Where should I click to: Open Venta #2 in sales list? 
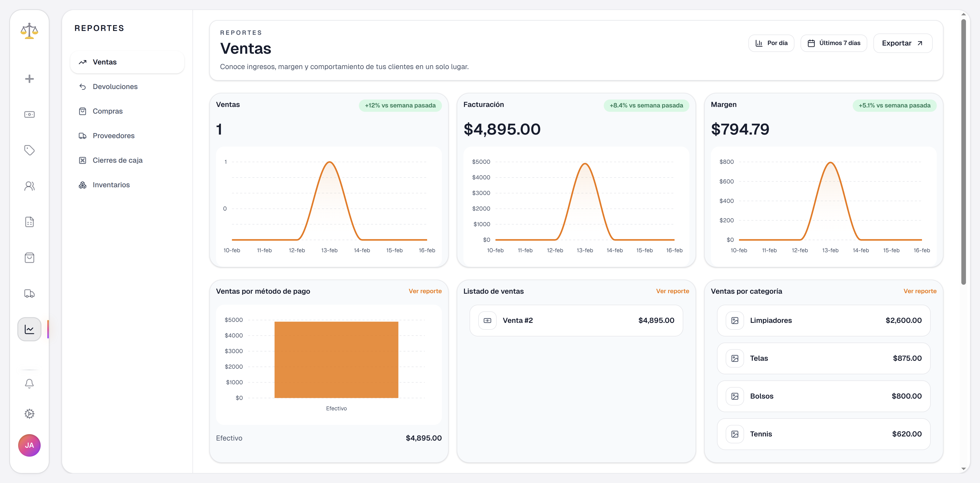click(576, 321)
